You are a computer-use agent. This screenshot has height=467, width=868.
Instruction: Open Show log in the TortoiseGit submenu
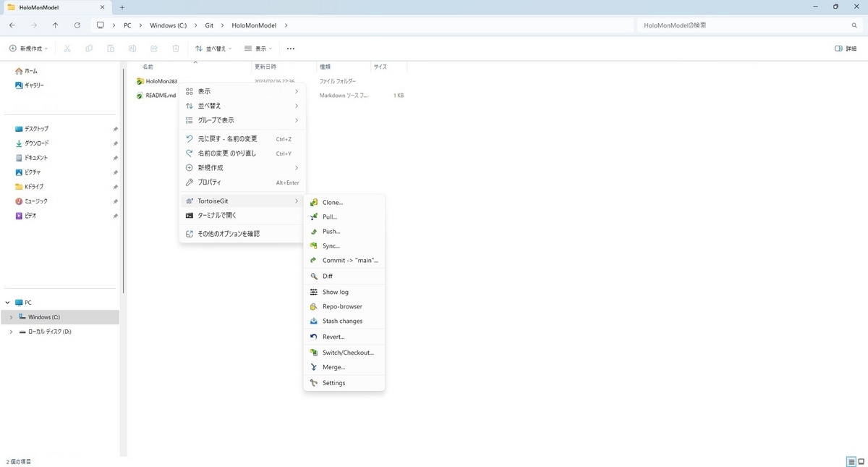[335, 292]
